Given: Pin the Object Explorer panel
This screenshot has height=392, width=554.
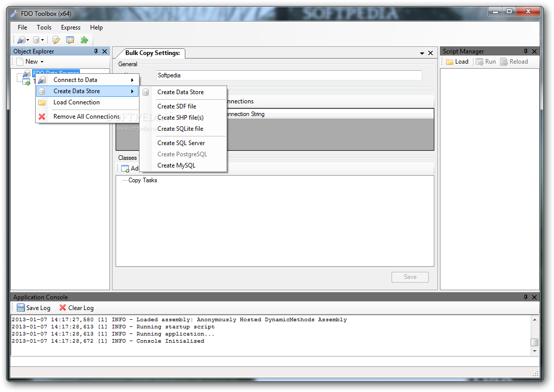Looking at the screenshot, I should point(96,51).
